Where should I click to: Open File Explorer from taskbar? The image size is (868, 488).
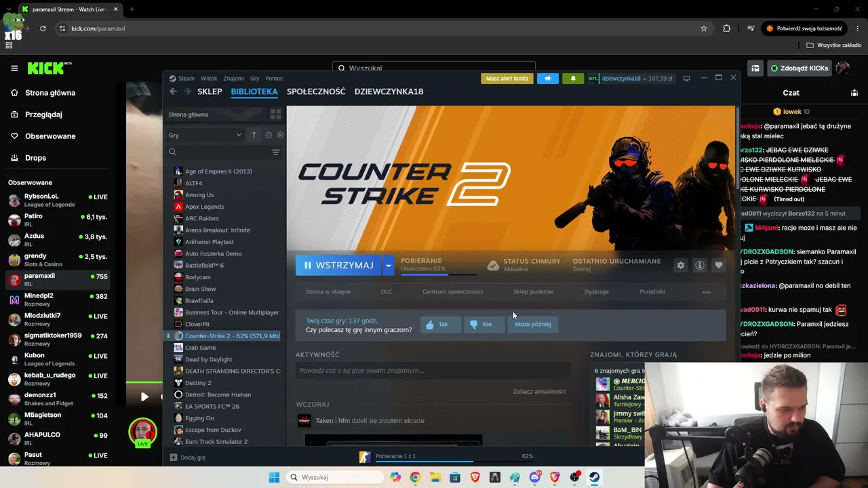coord(435,477)
